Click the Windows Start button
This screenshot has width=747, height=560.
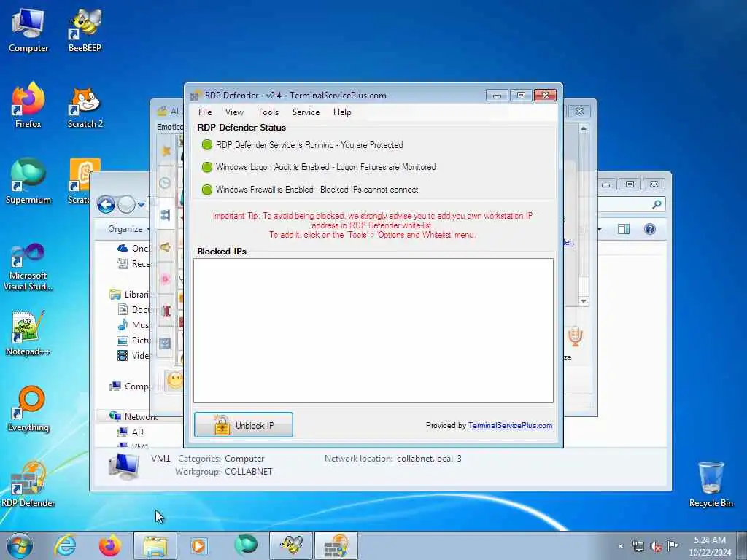coord(20,545)
